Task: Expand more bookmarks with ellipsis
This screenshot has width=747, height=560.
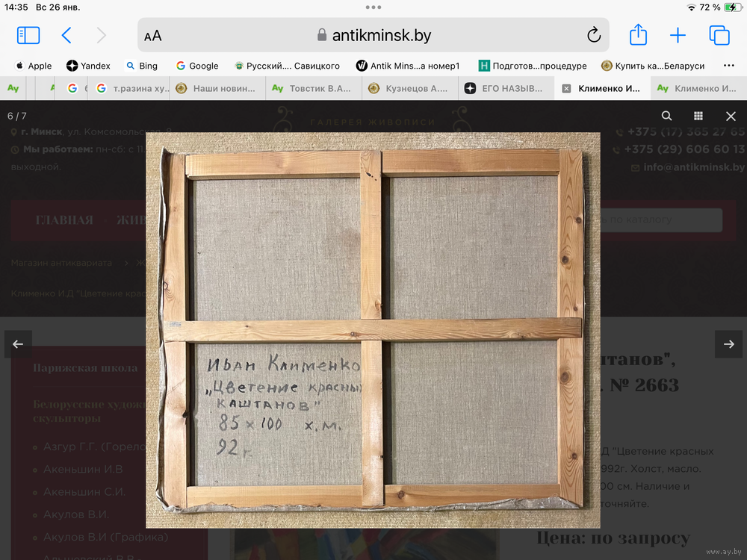Action: [729, 66]
